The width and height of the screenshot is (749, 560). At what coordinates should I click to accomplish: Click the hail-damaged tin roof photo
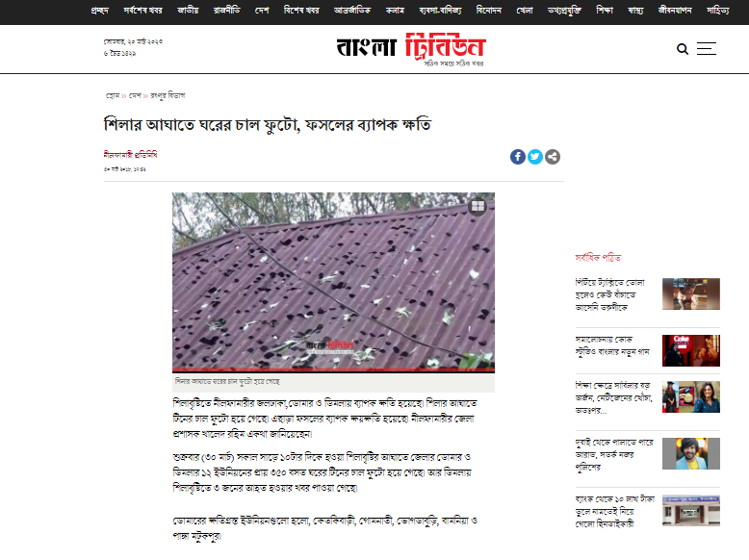(x=333, y=282)
